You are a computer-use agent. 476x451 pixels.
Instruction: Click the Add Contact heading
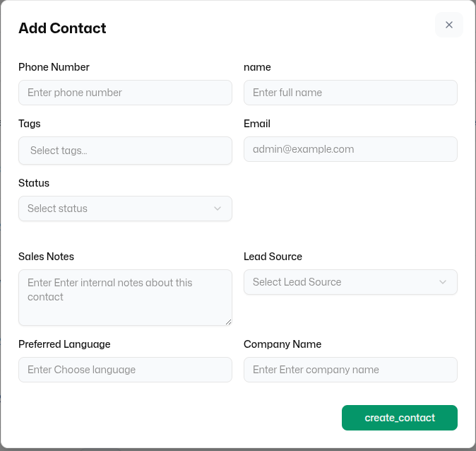(x=62, y=28)
